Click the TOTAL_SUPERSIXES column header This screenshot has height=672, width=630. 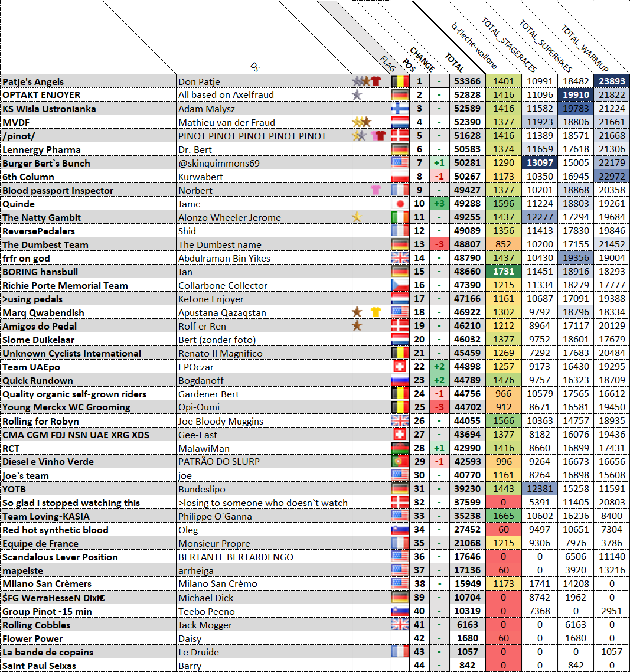546,45
